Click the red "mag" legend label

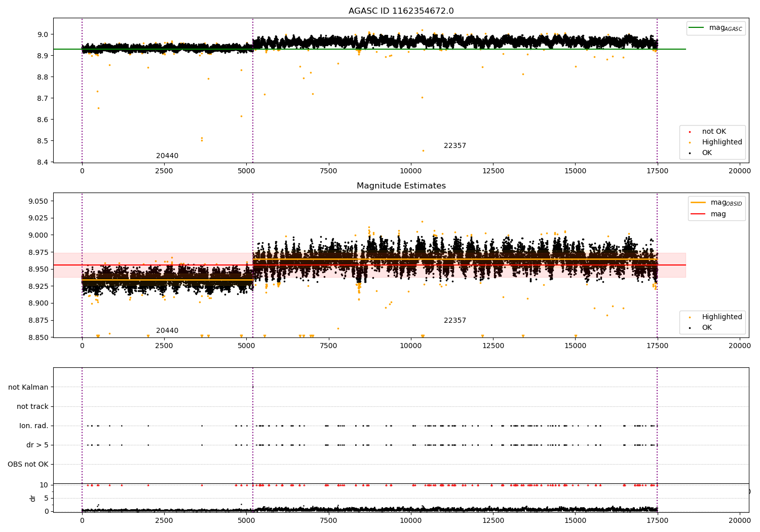tap(718, 214)
